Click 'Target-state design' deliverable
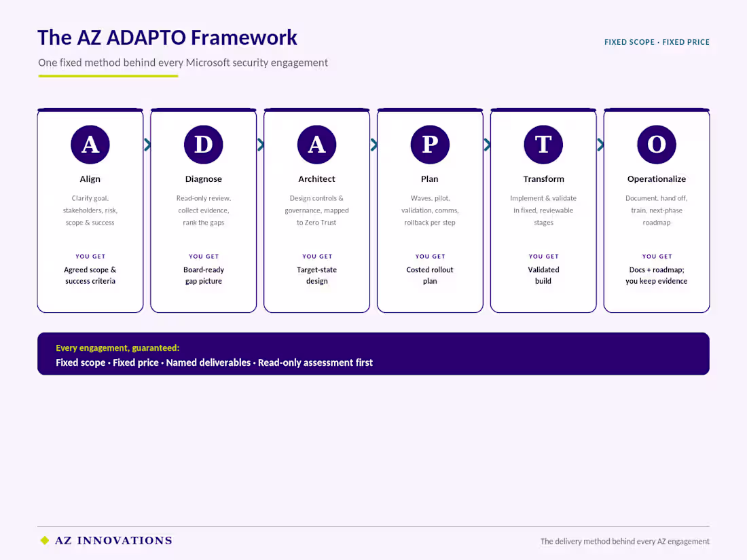This screenshot has height=560, width=747. pos(317,275)
